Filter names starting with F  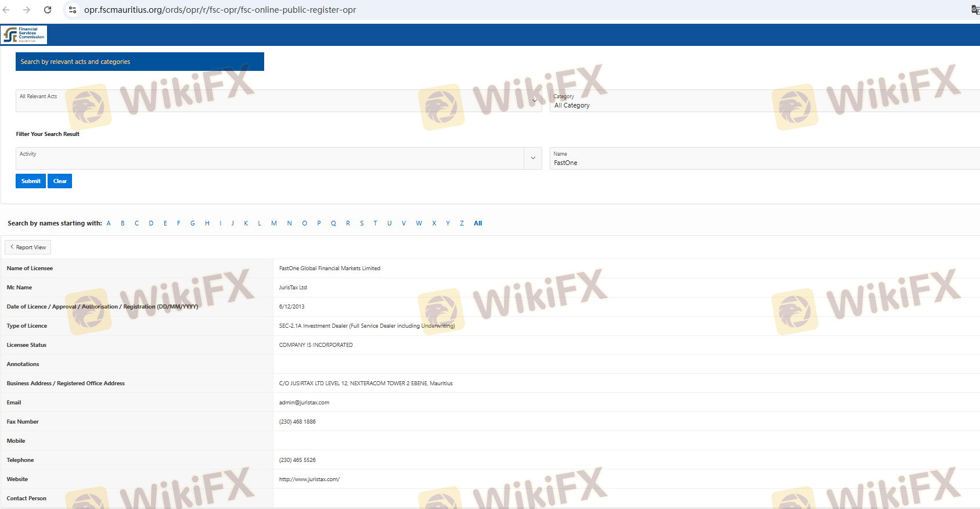(x=179, y=223)
